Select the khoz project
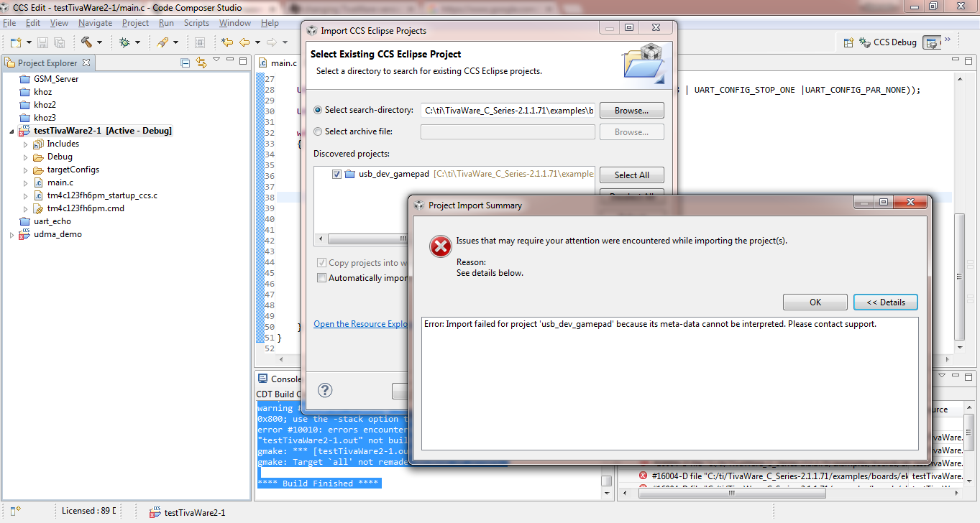Screen dimensions: 980x523 [x=36, y=92]
